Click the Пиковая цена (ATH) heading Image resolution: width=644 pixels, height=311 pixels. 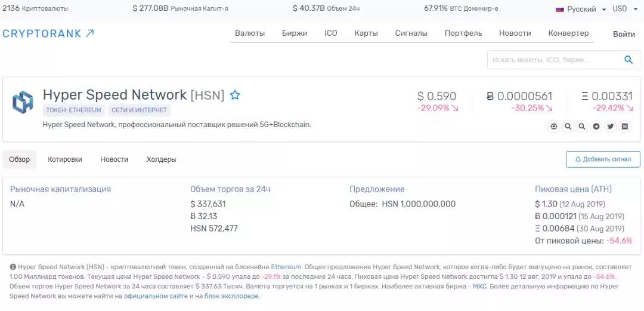click(573, 189)
